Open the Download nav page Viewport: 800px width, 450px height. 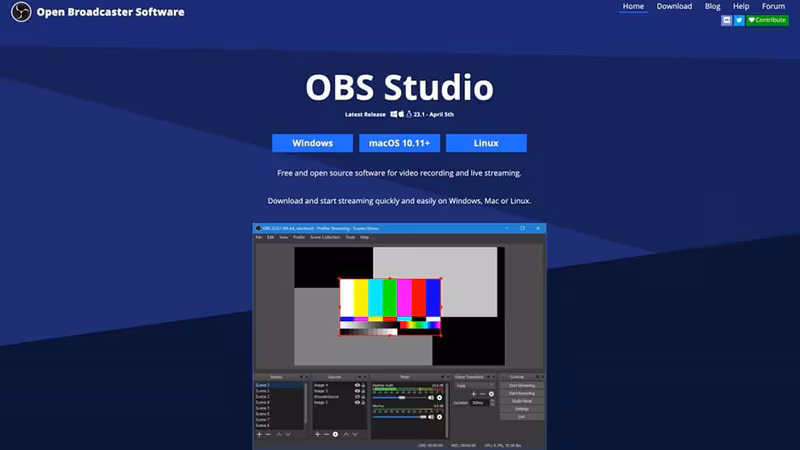[674, 6]
